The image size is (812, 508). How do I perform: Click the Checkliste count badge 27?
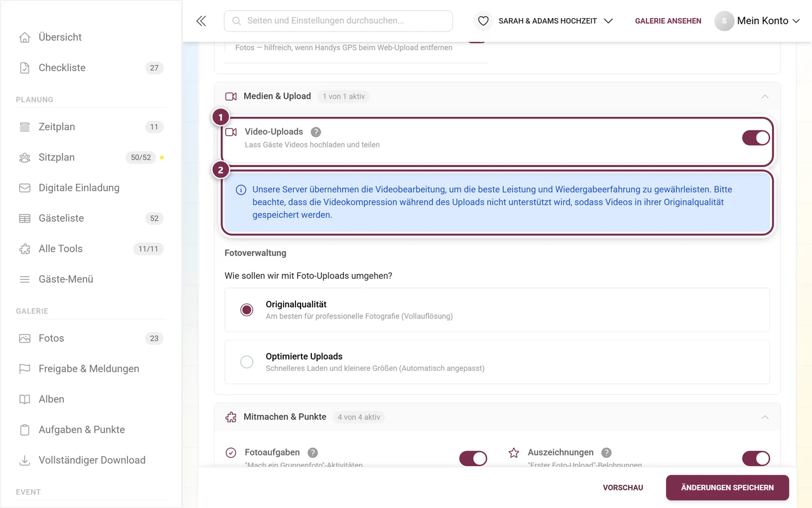(155, 68)
